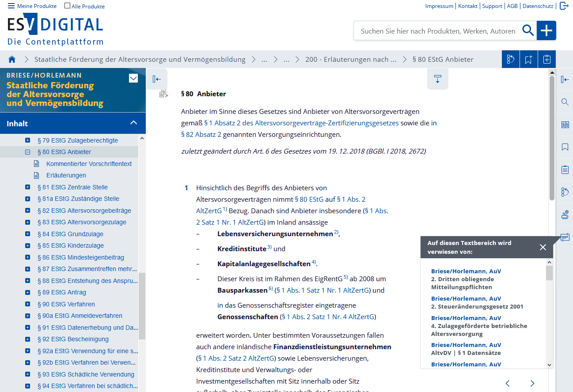This screenshot has height=392, width=573.
Task: Expand § 81 EStG Zentrale Stelle node
Action: tap(27, 187)
